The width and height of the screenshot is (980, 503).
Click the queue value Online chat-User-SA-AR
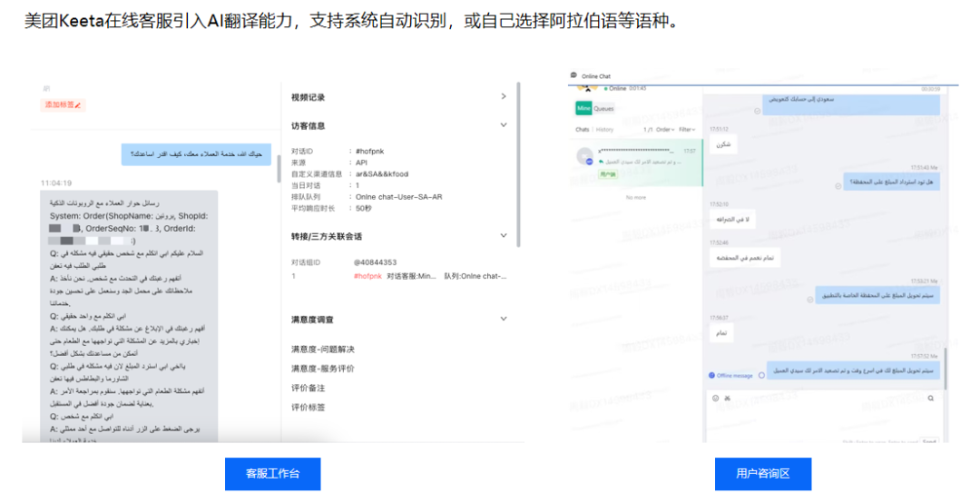[398, 197]
